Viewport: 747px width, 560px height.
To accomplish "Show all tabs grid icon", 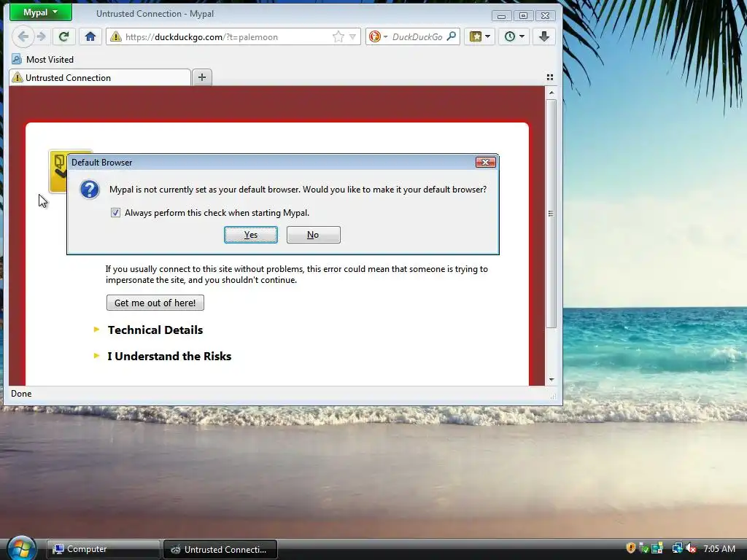I will point(550,77).
